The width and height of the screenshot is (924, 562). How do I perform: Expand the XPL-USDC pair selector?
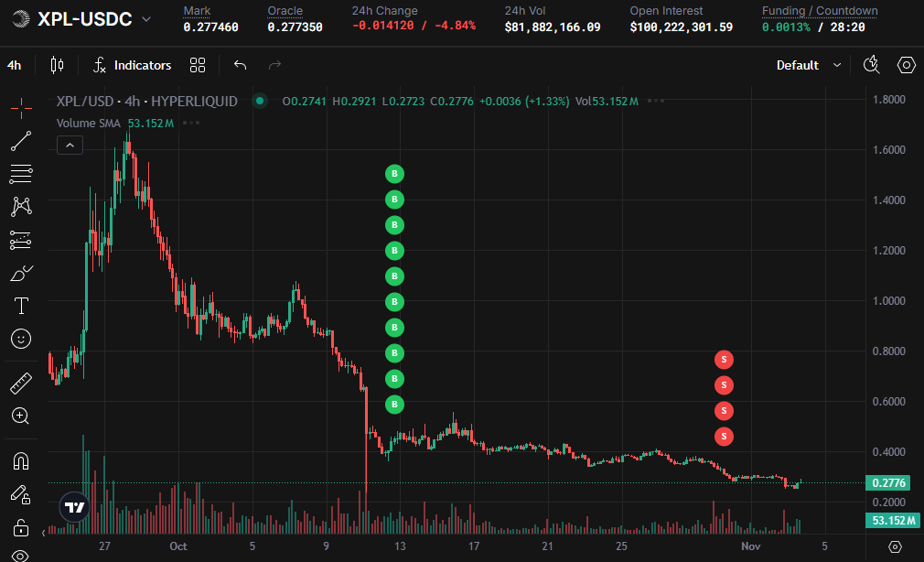coord(146,19)
